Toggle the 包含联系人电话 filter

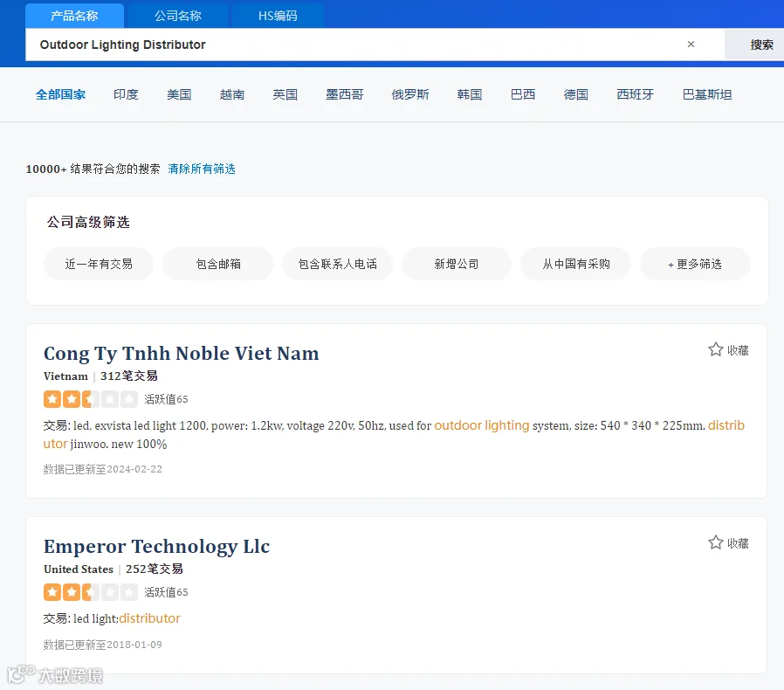coord(338,264)
